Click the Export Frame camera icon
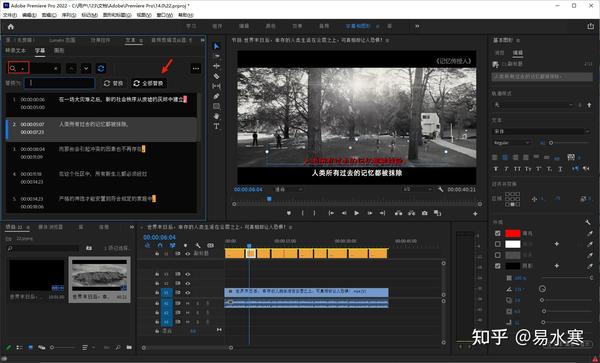 (x=424, y=213)
